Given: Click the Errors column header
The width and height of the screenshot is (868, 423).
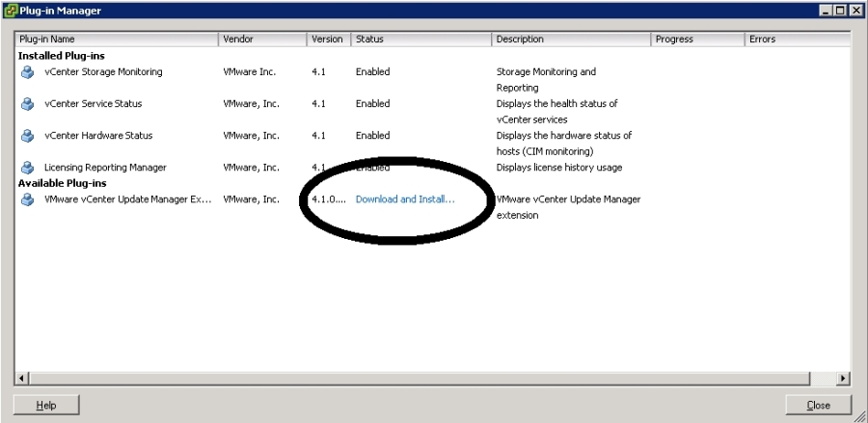Looking at the screenshot, I should coord(798,40).
